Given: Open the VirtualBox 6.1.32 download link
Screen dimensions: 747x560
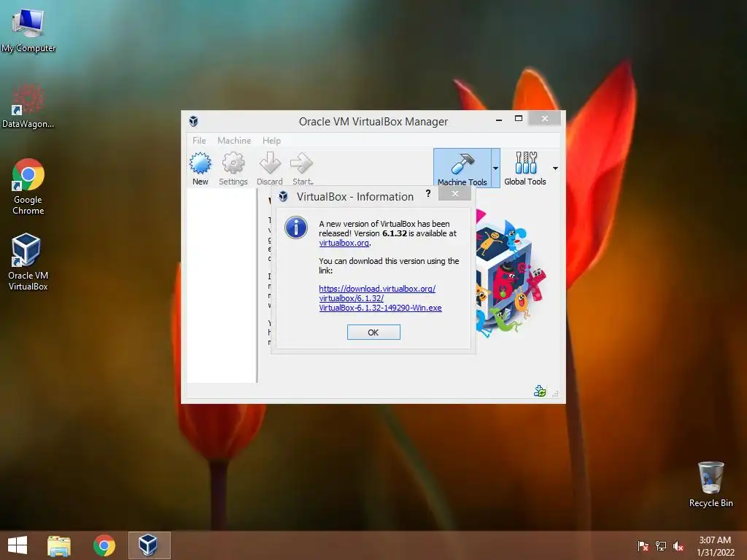Looking at the screenshot, I should pyautogui.click(x=380, y=298).
